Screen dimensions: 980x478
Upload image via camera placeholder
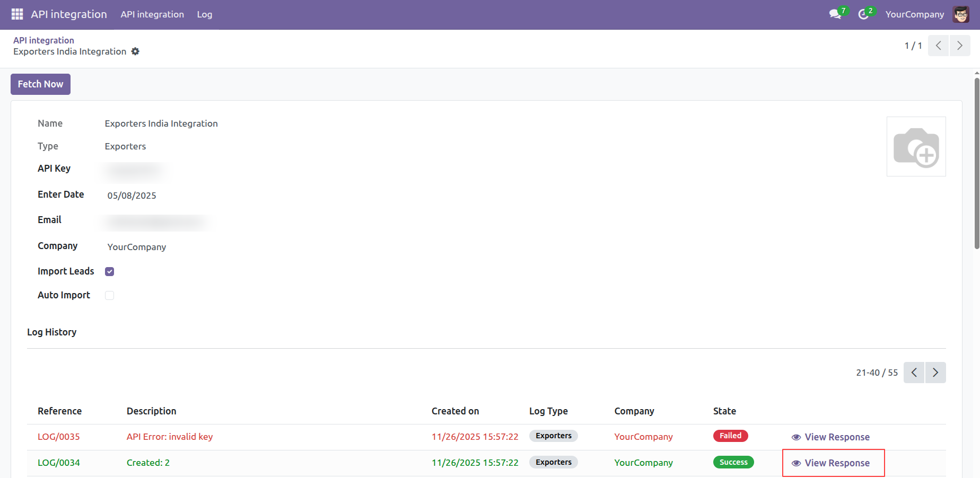click(916, 147)
